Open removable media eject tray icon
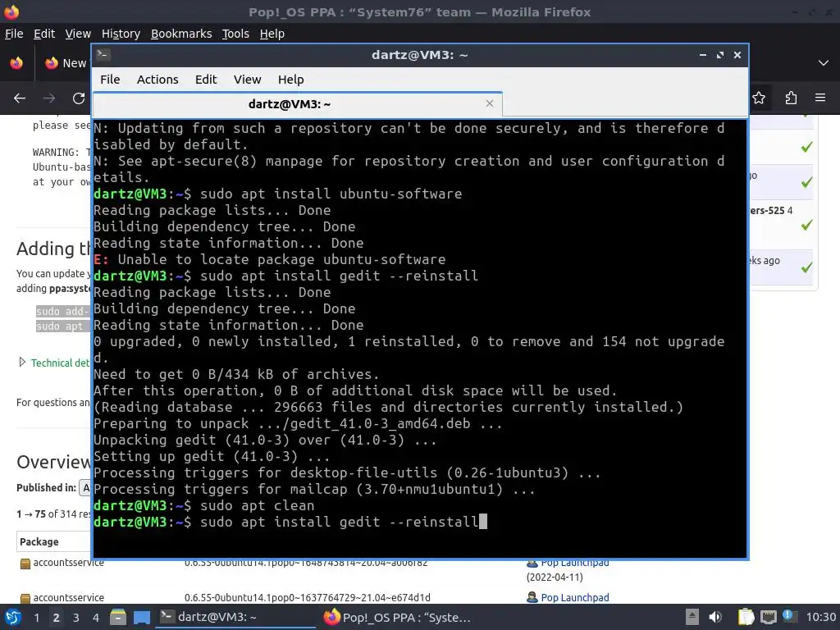Image resolution: width=840 pixels, height=630 pixels. pyautogui.click(x=692, y=617)
